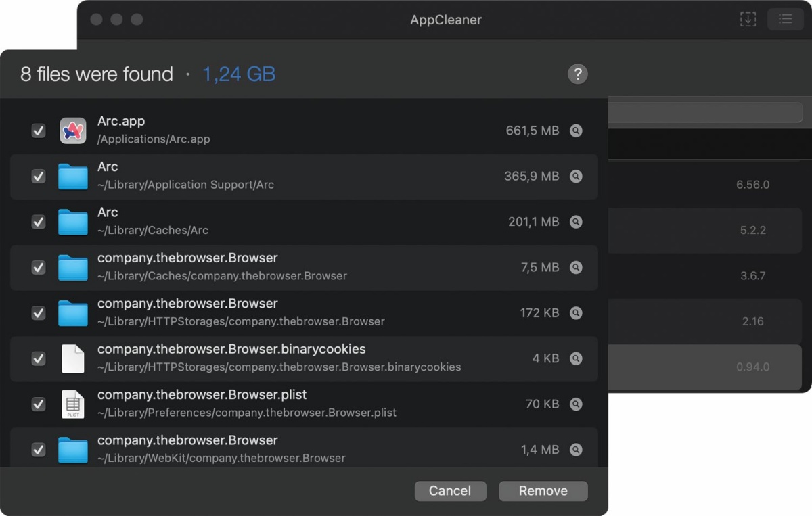Click the path "~/Library/Application Support/Arc"
812x516 pixels.
(185, 185)
